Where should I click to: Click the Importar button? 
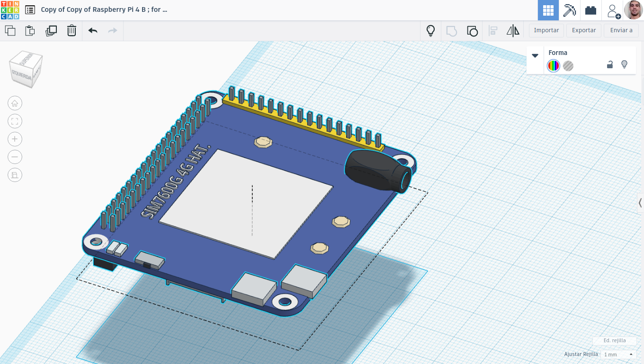tap(546, 30)
